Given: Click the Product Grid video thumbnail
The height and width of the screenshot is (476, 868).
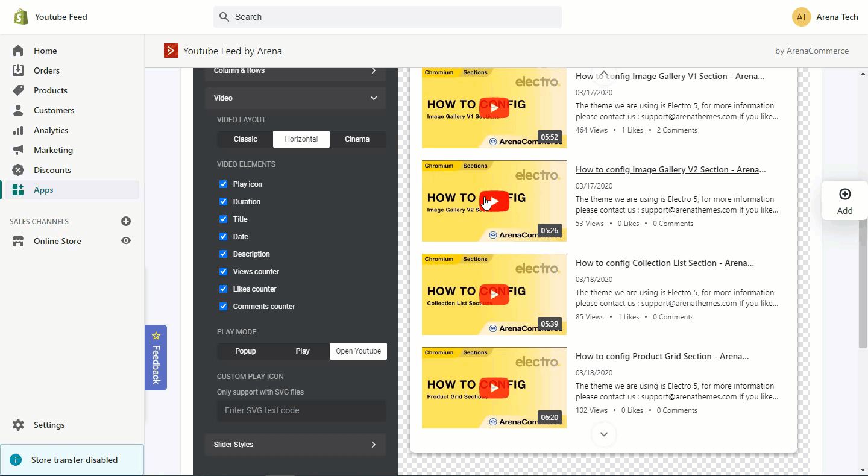Looking at the screenshot, I should [x=494, y=388].
